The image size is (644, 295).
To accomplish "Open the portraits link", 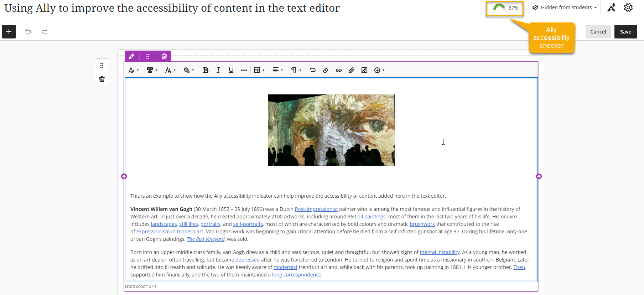I will pos(211,224).
